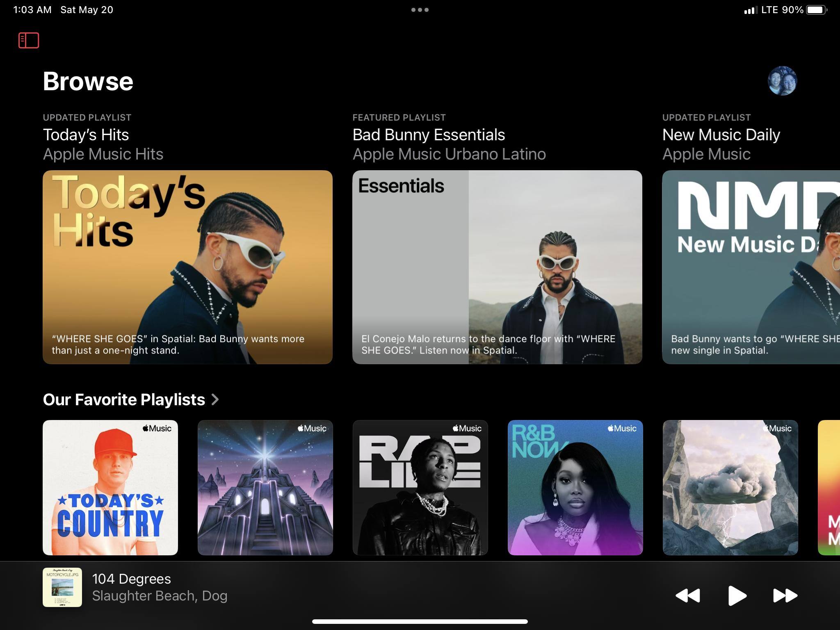
Task: Go back to the previous track
Action: click(688, 595)
